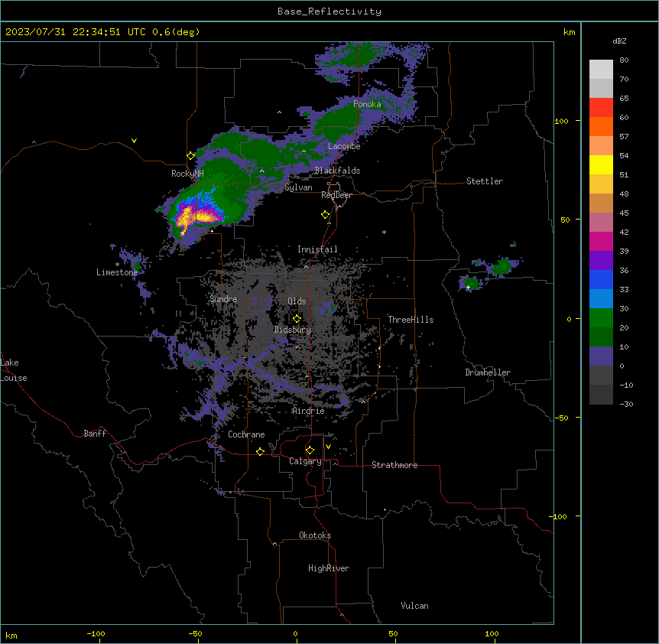Select the bright green 20–30 dBZ legend swatch

click(x=601, y=318)
